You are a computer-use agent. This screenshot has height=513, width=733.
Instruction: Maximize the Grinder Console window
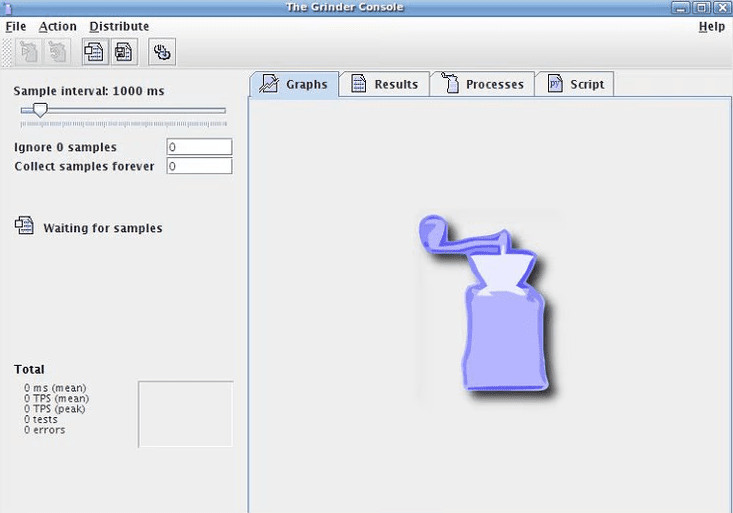coord(703,7)
